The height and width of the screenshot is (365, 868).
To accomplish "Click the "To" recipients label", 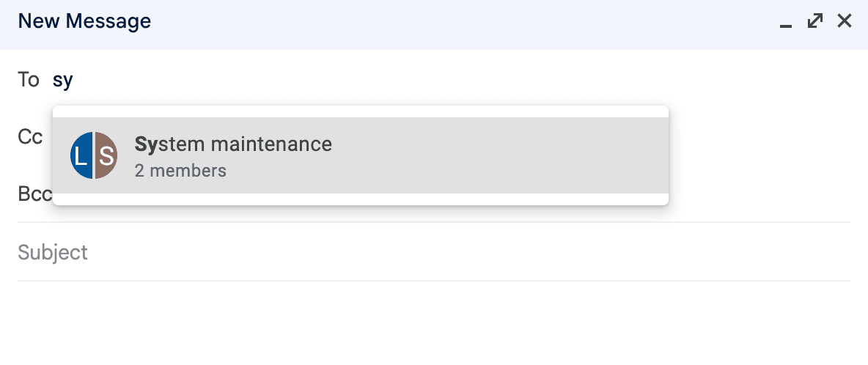I will click(x=29, y=80).
